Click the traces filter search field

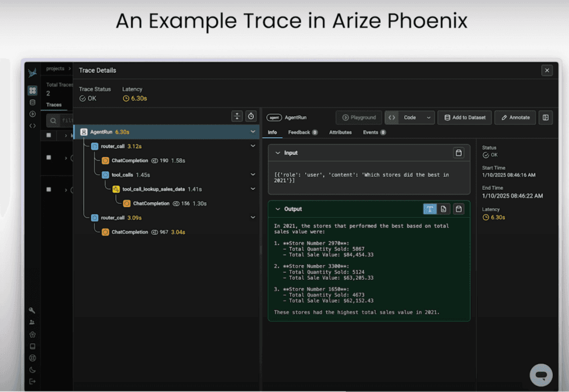coord(60,120)
